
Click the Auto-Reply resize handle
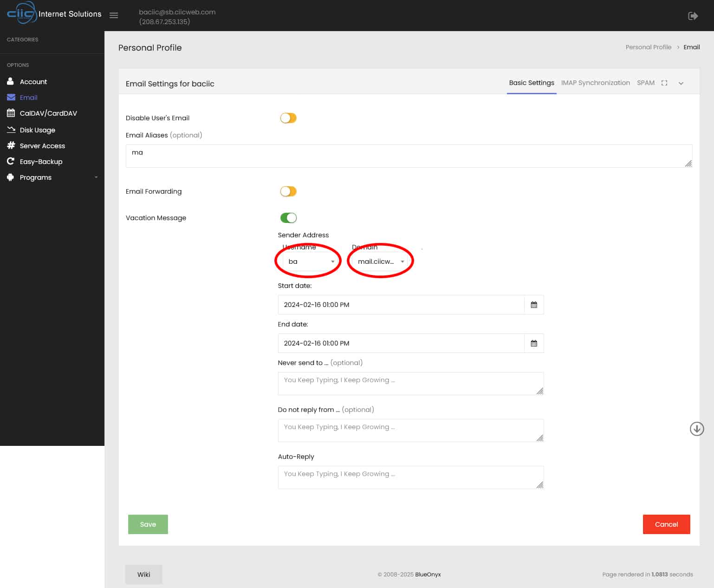pyautogui.click(x=539, y=485)
